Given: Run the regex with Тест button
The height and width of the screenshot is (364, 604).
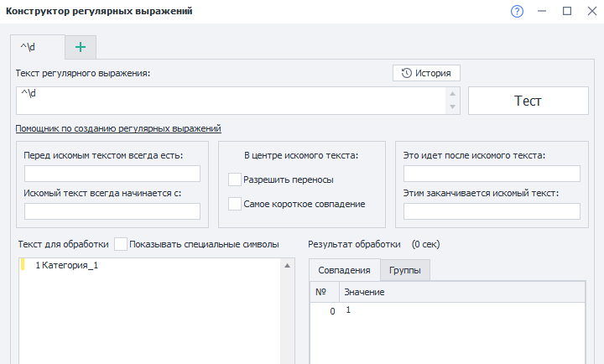Looking at the screenshot, I should coord(528,101).
